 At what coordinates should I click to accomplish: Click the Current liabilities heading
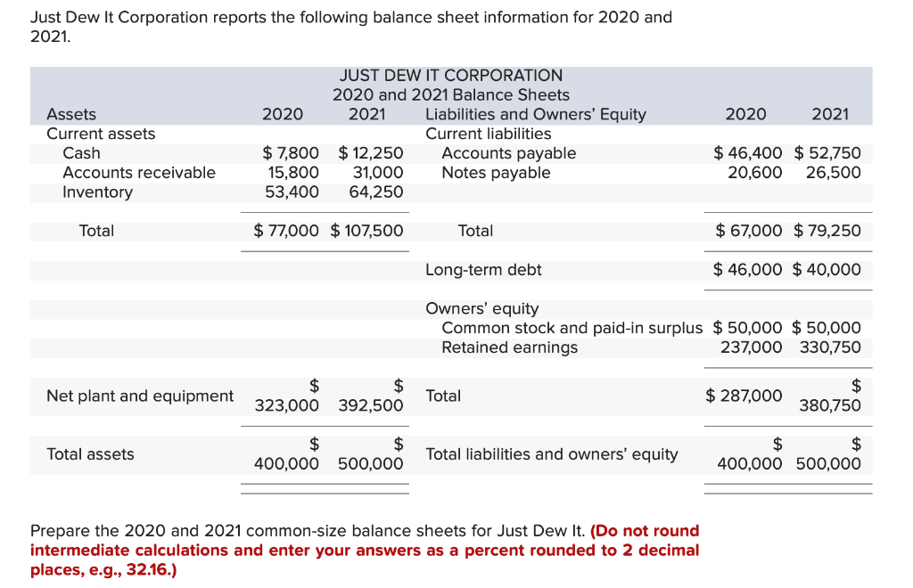488,134
